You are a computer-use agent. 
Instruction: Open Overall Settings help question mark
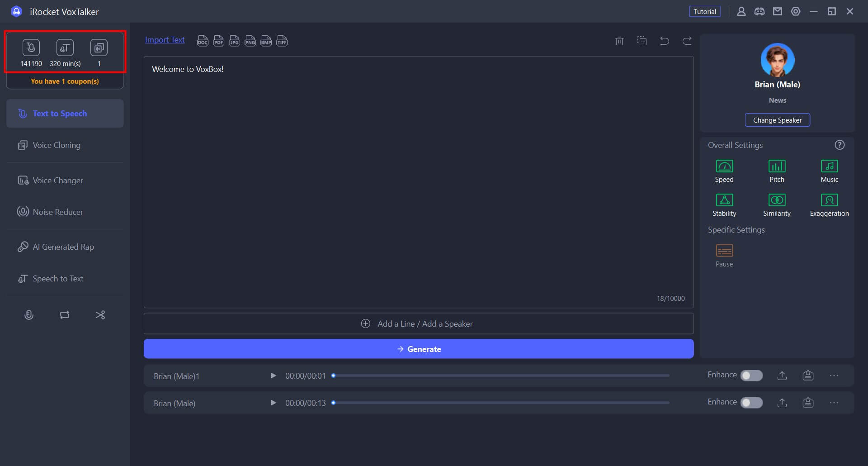tap(840, 145)
